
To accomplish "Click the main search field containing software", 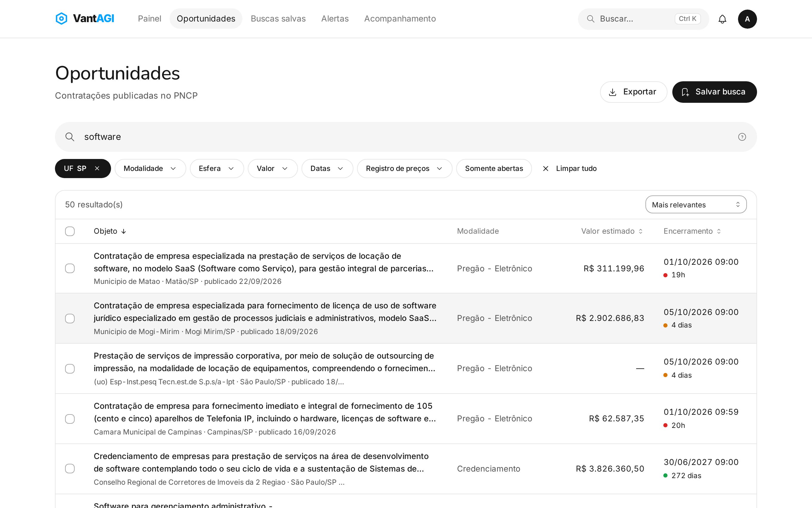I will click(406, 137).
